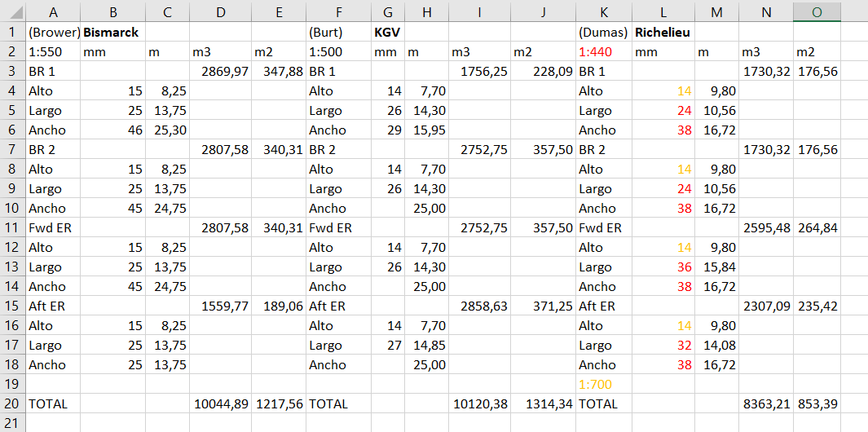The image size is (868, 432).
Task: Click red value 36 in Richelieu column
Action: point(663,267)
